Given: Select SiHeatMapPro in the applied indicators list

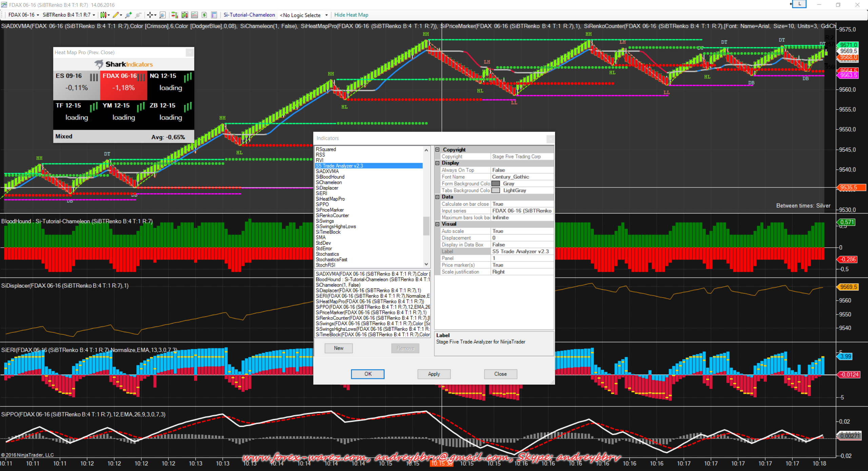Looking at the screenshot, I should (370, 302).
